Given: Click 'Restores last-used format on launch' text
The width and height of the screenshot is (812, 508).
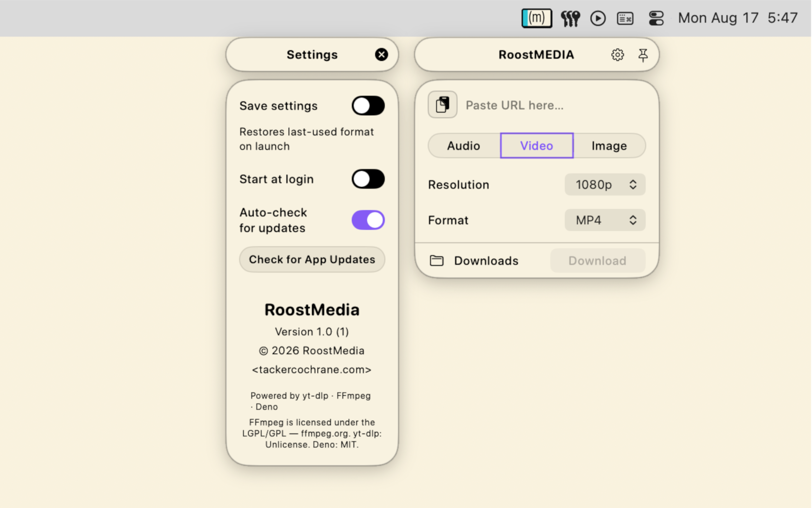Looking at the screenshot, I should point(307,139).
